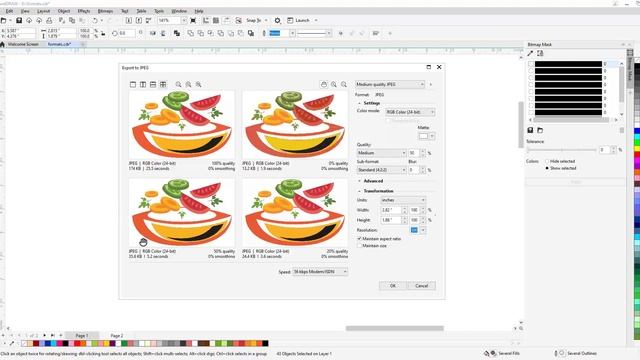Click the lock ratio padlock icon

[x=103, y=33]
